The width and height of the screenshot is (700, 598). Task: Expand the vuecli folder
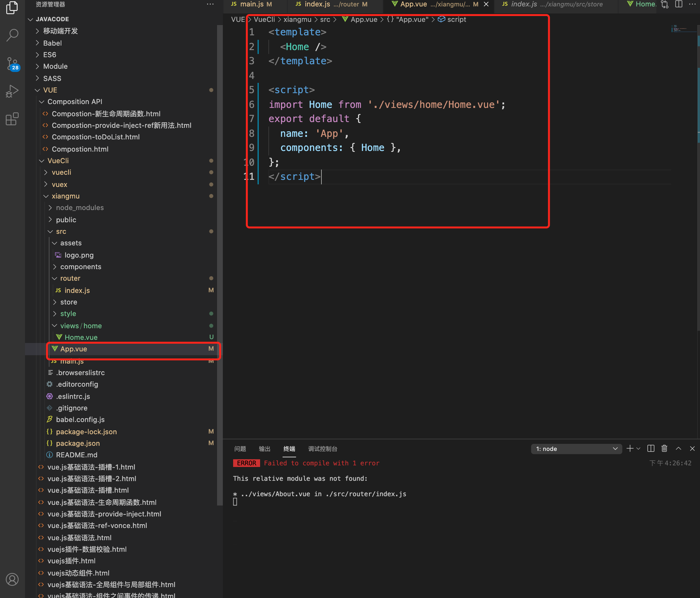(61, 172)
